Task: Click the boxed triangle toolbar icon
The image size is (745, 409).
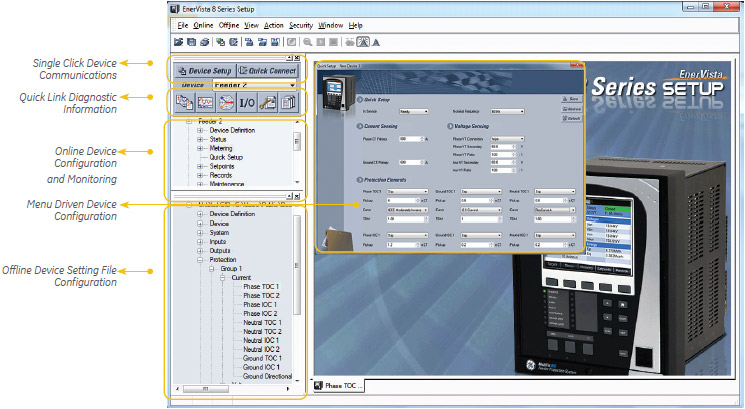Action: [x=363, y=42]
